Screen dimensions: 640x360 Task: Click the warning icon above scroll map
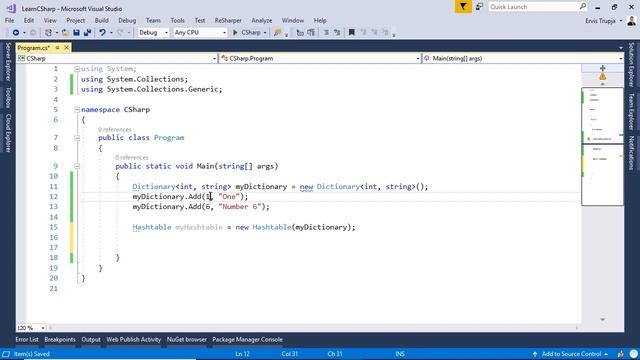click(x=602, y=77)
